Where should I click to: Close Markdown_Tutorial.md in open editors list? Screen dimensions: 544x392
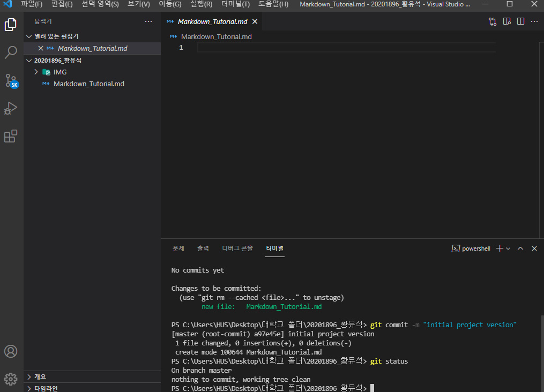(x=41, y=49)
